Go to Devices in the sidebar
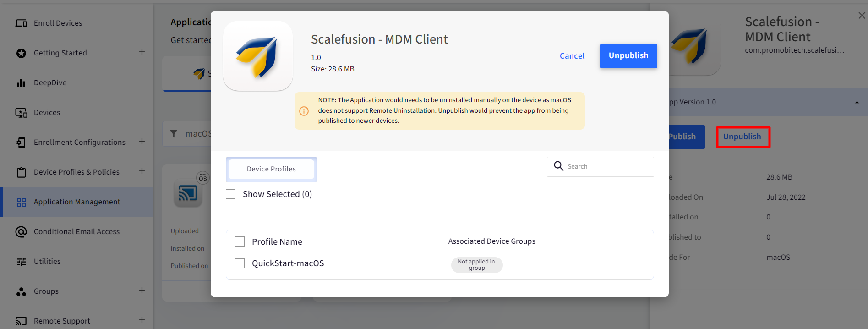Screen dimensions: 868x329 coord(47,113)
